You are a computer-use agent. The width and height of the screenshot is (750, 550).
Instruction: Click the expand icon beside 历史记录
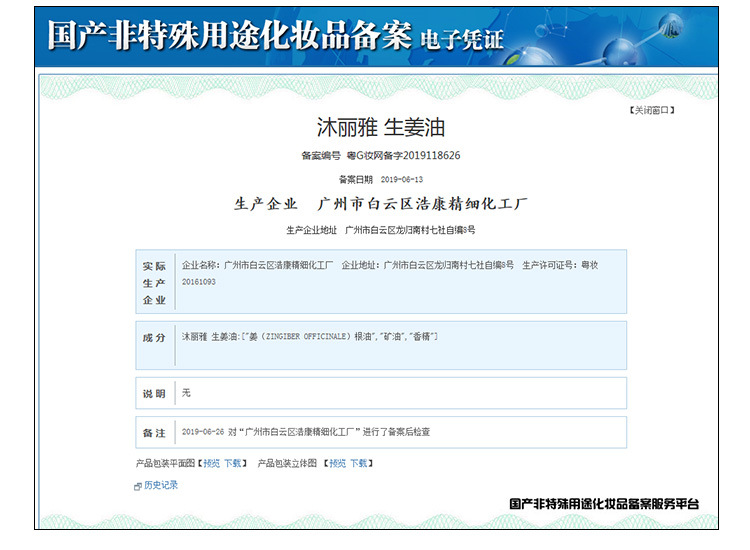138,486
